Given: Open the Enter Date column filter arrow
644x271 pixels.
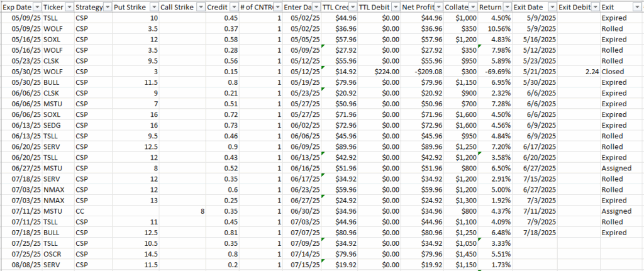Looking at the screenshot, I should point(316,8).
